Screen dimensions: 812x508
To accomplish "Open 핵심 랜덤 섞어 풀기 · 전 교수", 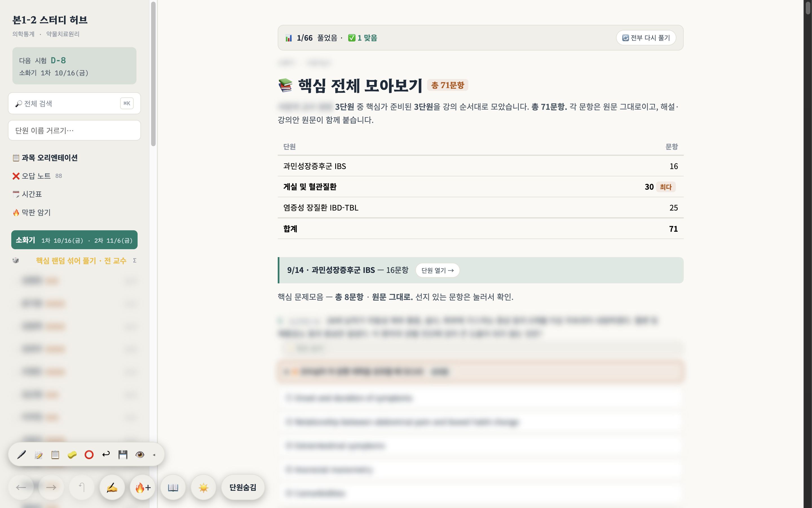I will click(81, 261).
